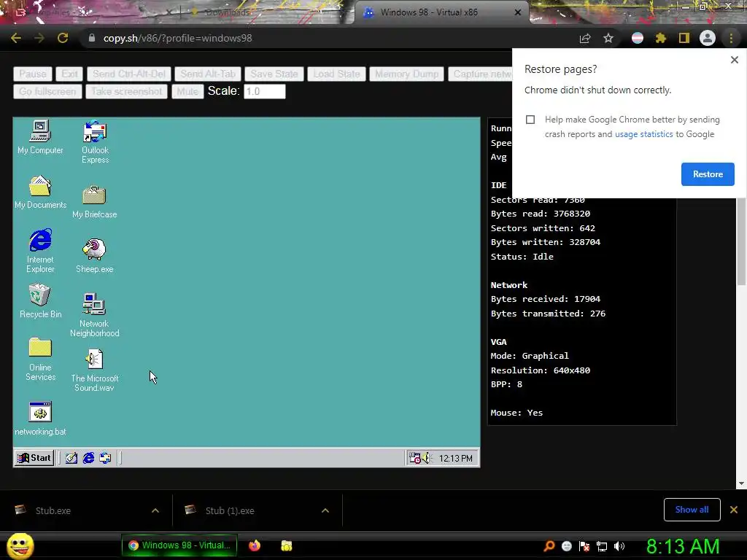Click the smiley face start button
The height and width of the screenshot is (560, 747).
tap(20, 545)
